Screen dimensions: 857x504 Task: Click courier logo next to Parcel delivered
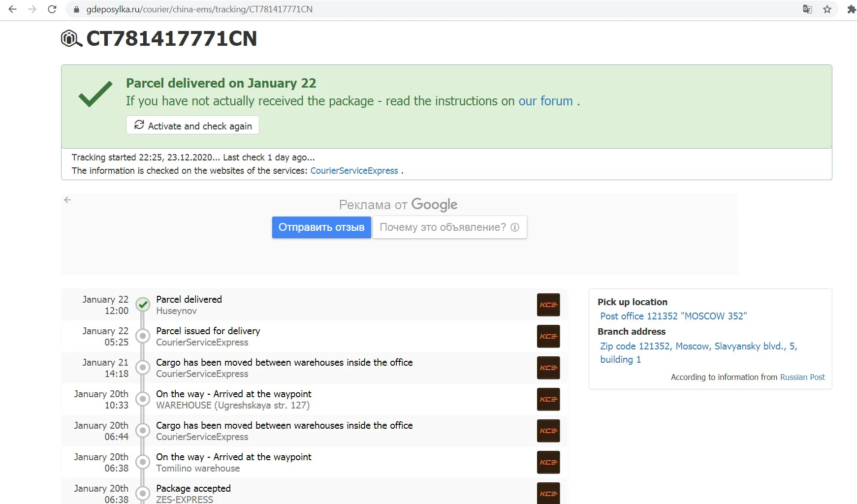548,305
